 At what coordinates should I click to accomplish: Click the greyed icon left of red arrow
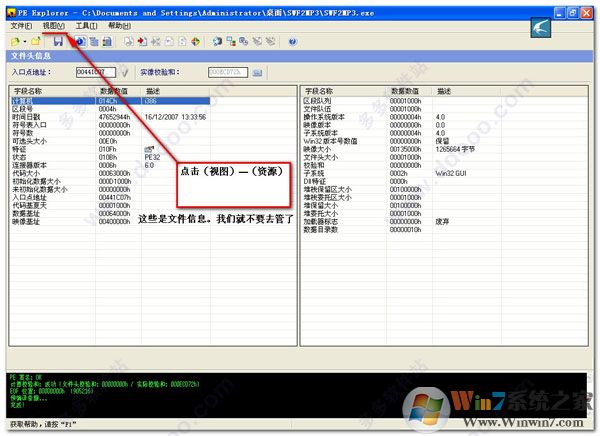click(129, 41)
